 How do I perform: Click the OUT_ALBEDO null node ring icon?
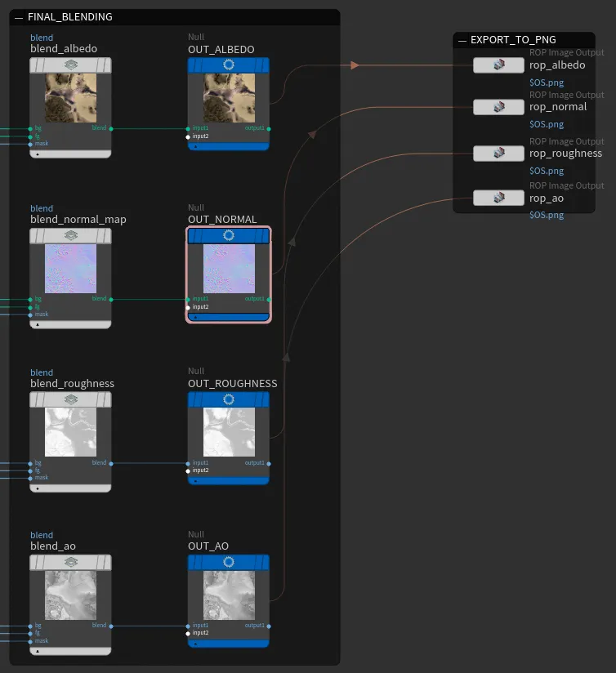[x=229, y=65]
